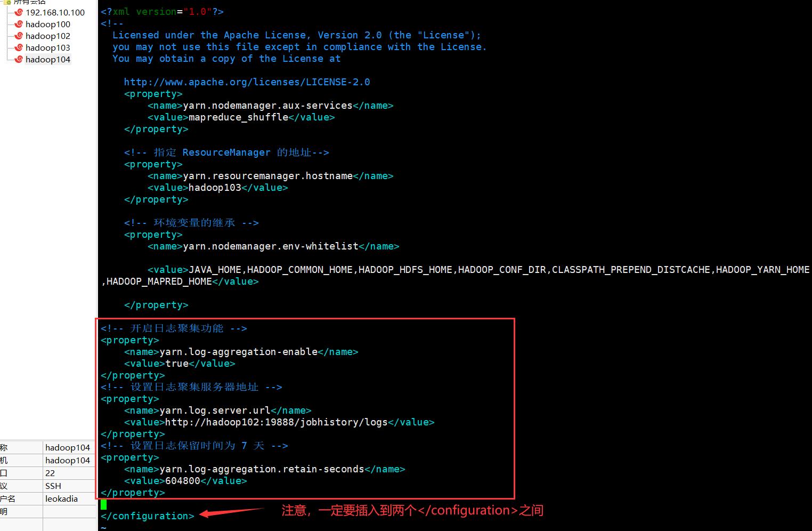Click the Apache license URL line

coord(247,82)
